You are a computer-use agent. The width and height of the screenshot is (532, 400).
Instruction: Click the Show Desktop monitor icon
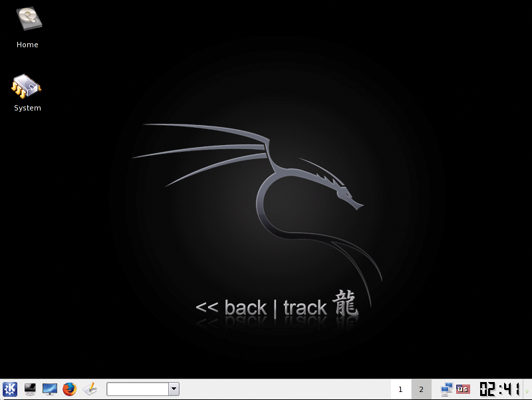(50, 389)
